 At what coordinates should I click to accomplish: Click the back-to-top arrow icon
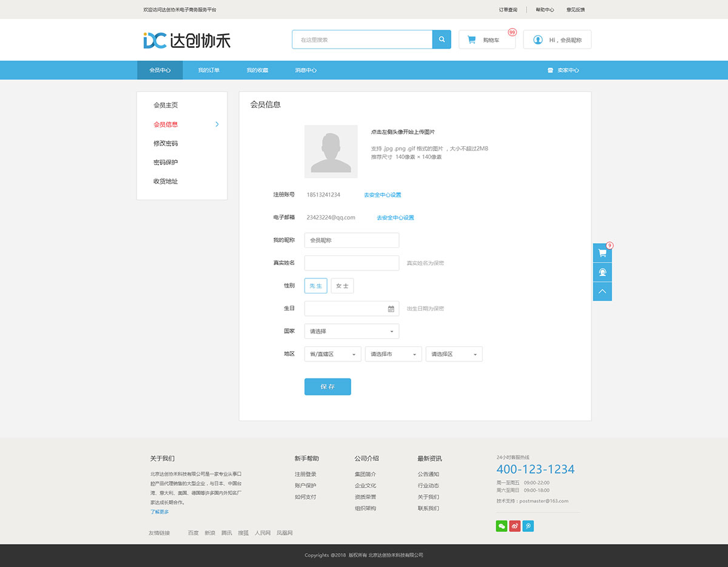602,291
